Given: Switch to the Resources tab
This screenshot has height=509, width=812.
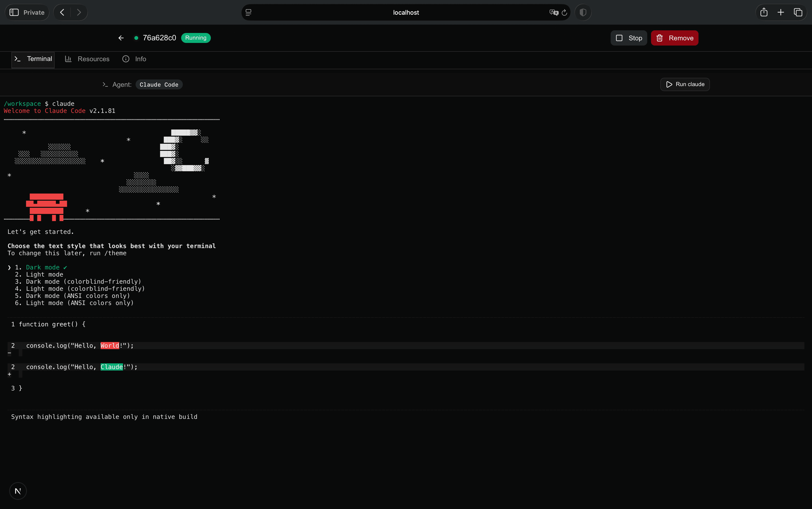Looking at the screenshot, I should [93, 59].
